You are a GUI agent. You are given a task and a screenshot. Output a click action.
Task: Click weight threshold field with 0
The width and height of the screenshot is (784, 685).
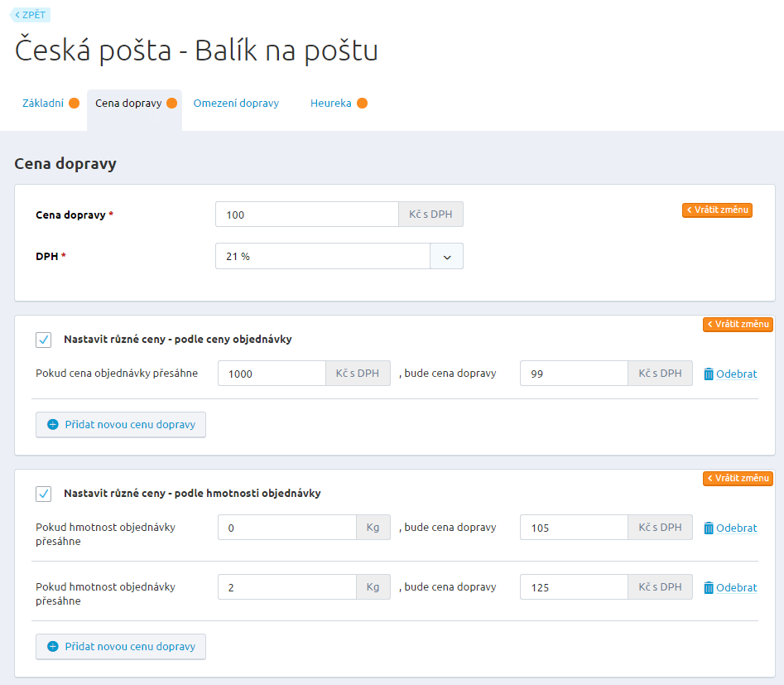tap(287, 528)
